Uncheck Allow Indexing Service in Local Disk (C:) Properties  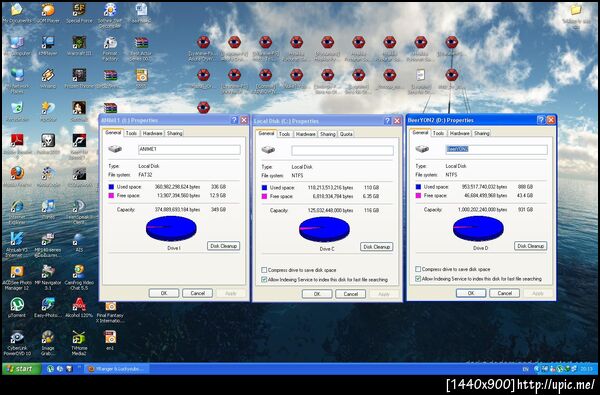(x=264, y=279)
